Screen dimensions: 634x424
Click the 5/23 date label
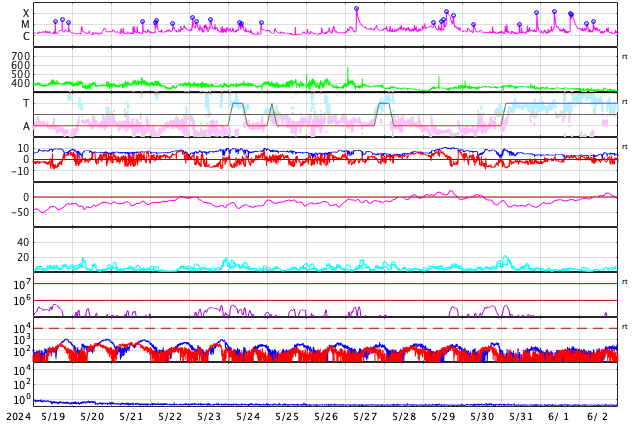tap(209, 417)
